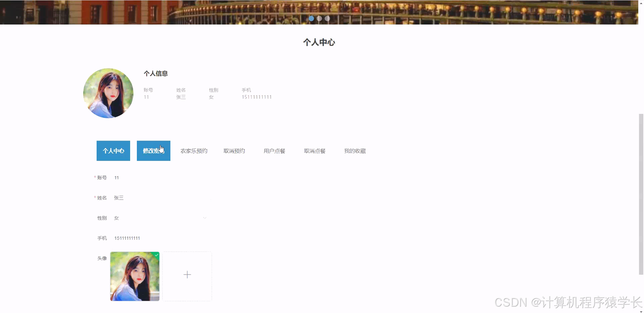Switch to the 修改密码 tab
Image resolution: width=644 pixels, height=313 pixels.
click(x=153, y=151)
